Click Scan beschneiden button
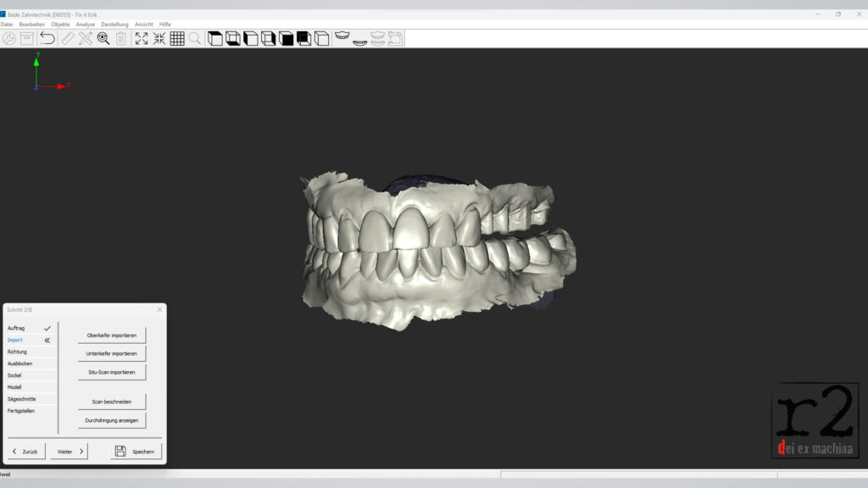The height and width of the screenshot is (488, 868). coord(112,401)
